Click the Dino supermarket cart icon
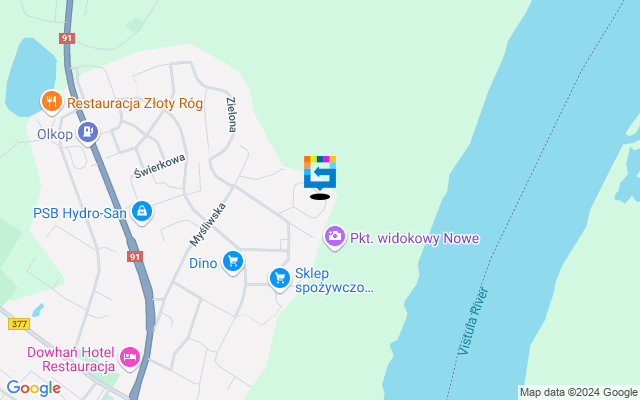Screen dimensions: 640x400 point(233,262)
